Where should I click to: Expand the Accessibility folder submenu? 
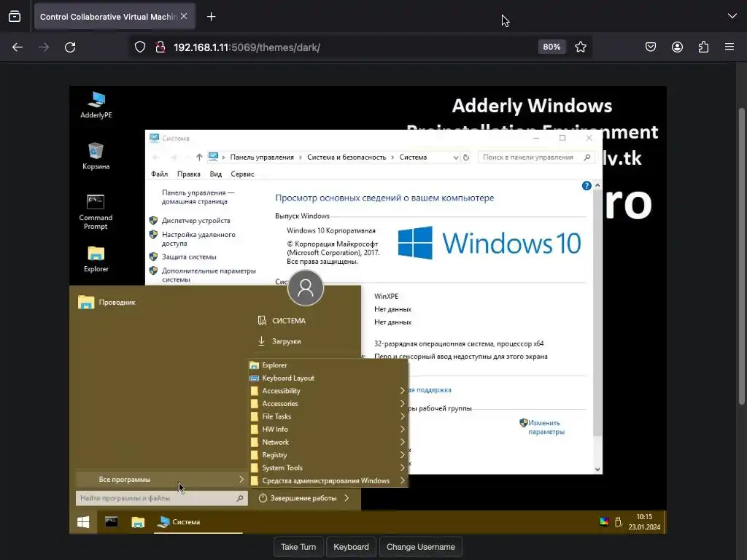[328, 391]
